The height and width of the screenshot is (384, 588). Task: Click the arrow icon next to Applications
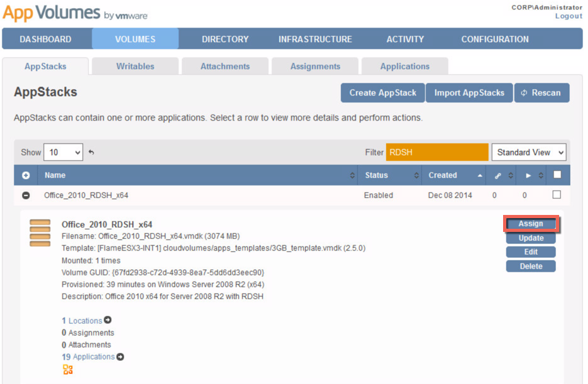[120, 356]
